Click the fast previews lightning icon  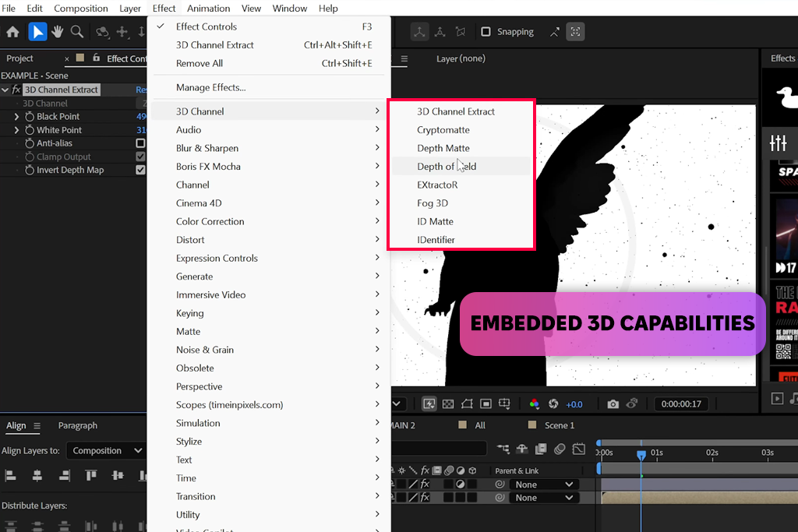[x=429, y=403]
